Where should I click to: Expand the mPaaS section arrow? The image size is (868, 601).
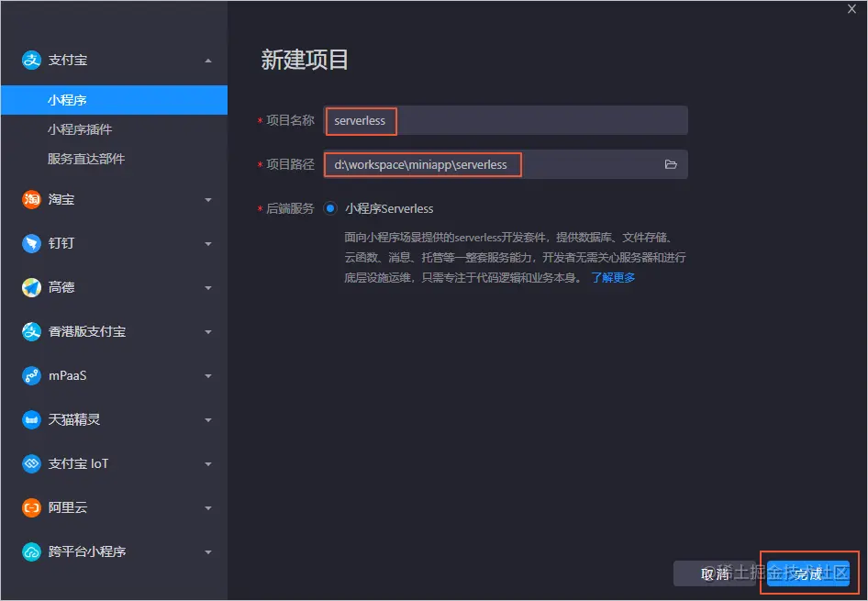point(208,376)
